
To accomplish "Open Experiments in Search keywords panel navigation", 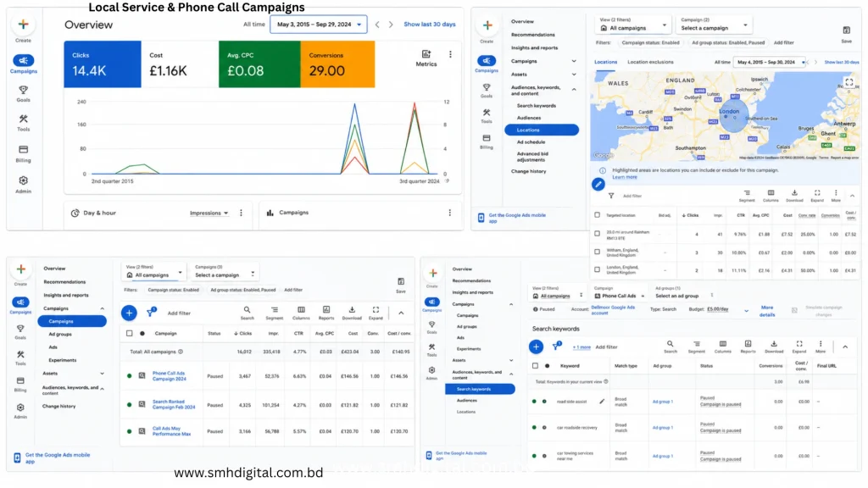I will 468,348.
